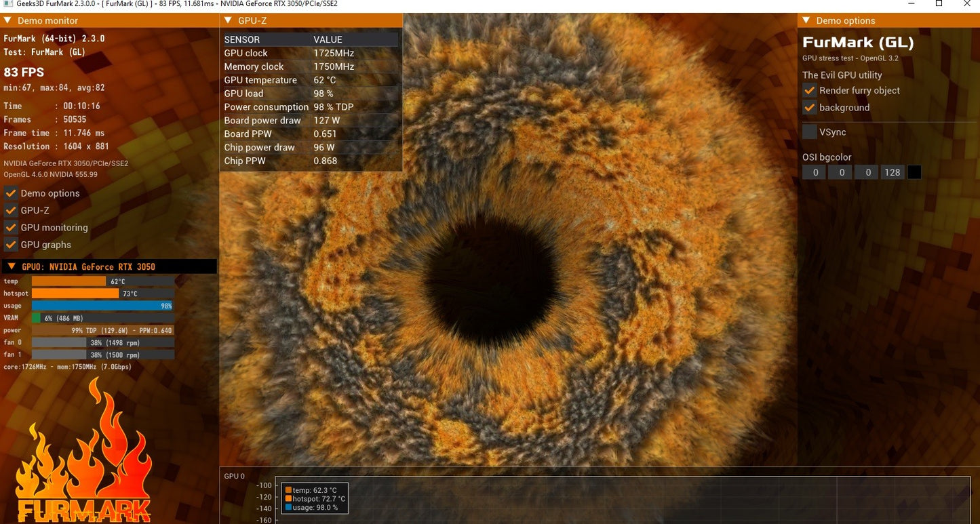Screen dimensions: 980x524
Task: Disable the GPU monitoring checkbox
Action: (x=10, y=227)
